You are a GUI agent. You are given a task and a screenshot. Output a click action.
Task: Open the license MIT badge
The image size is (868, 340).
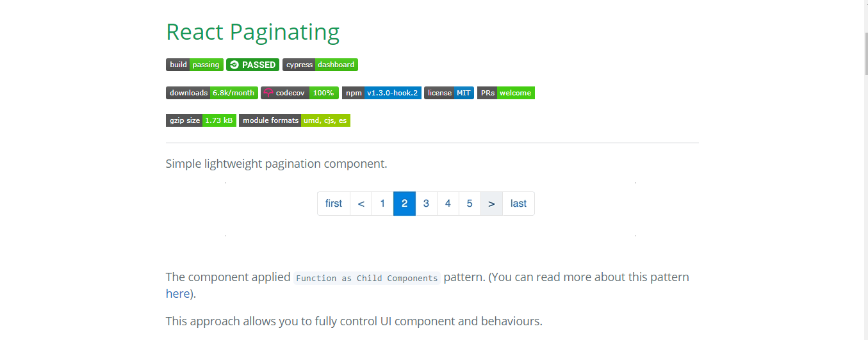coord(449,93)
